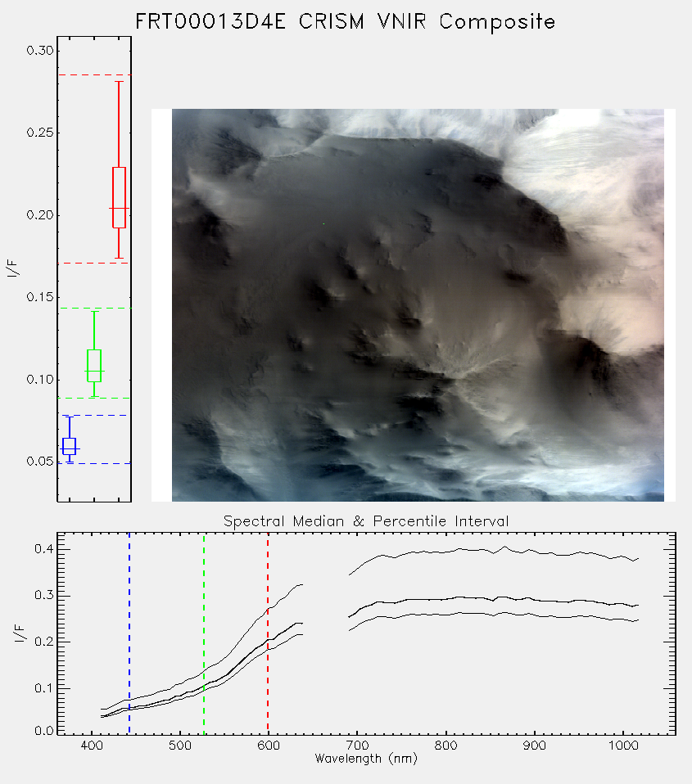Click the 700 tick label on wavelength axis
The height and width of the screenshot is (784, 692).
point(357,746)
